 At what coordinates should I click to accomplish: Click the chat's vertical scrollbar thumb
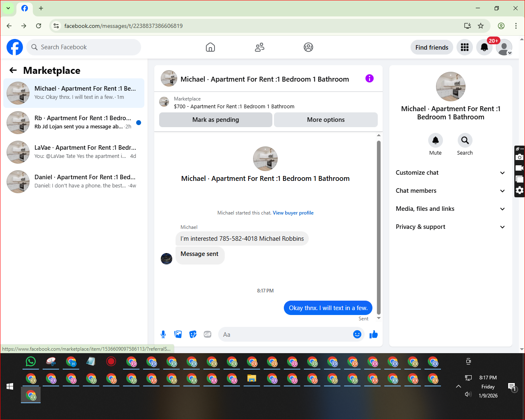379,227
